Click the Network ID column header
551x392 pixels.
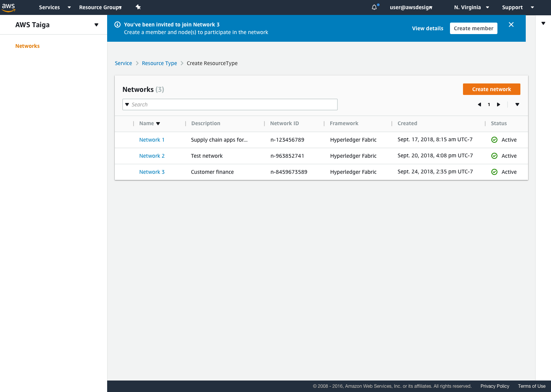[285, 123]
